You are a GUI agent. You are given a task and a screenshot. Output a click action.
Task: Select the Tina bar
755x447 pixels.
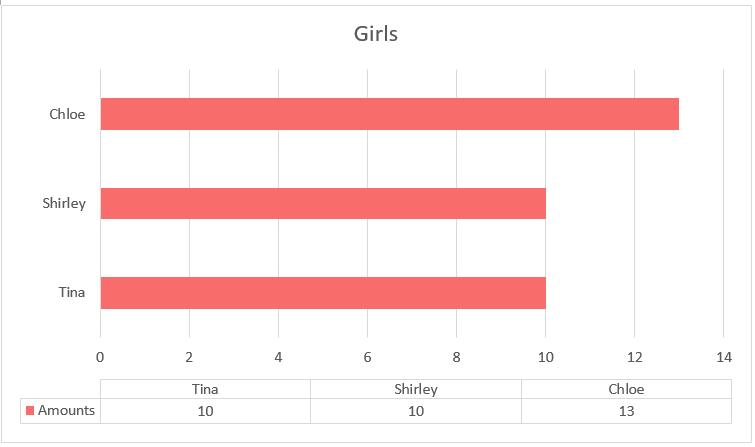point(323,293)
